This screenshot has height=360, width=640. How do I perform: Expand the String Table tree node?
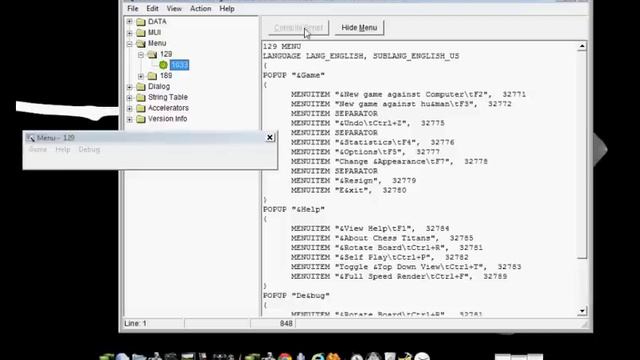[129, 97]
